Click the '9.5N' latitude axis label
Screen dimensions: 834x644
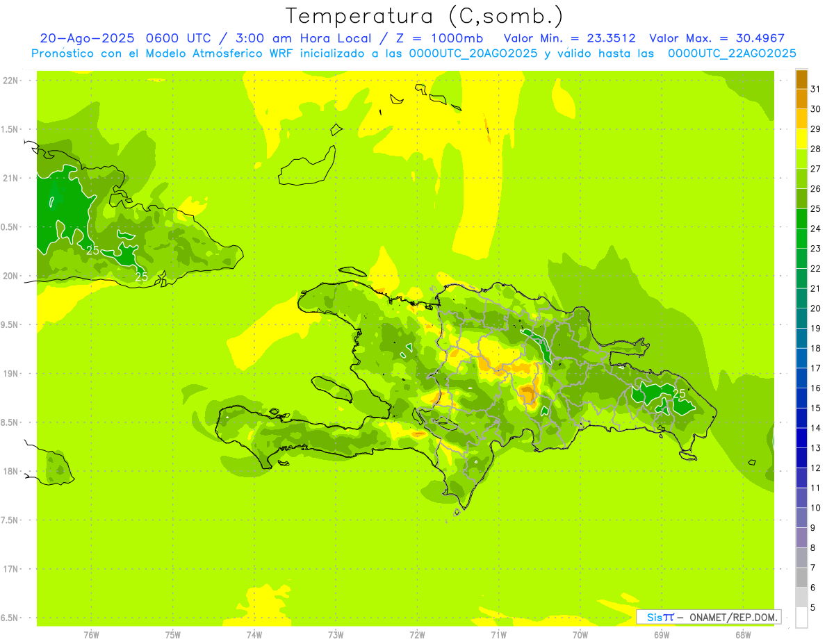pyautogui.click(x=10, y=325)
